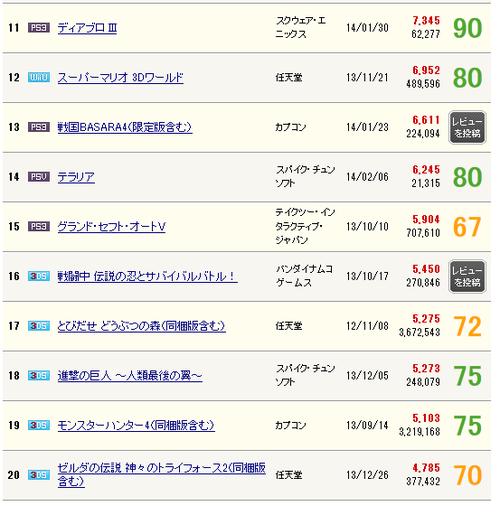Click publisher カプコン in row 13

point(291,127)
